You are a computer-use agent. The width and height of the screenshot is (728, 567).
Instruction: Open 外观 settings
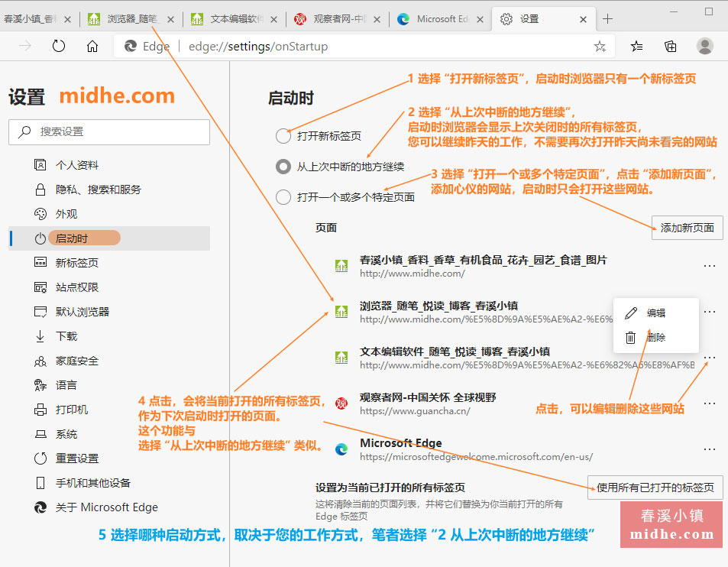pos(109,214)
